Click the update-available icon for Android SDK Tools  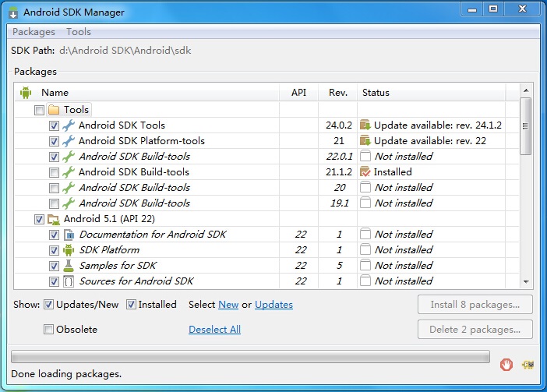pos(365,125)
